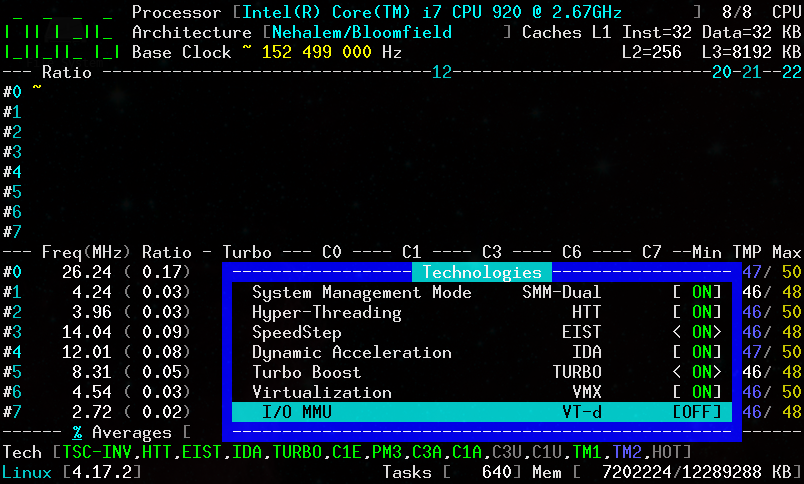Click the processor name Intel Core i7 920
The height and width of the screenshot is (484, 804).
coord(432,12)
